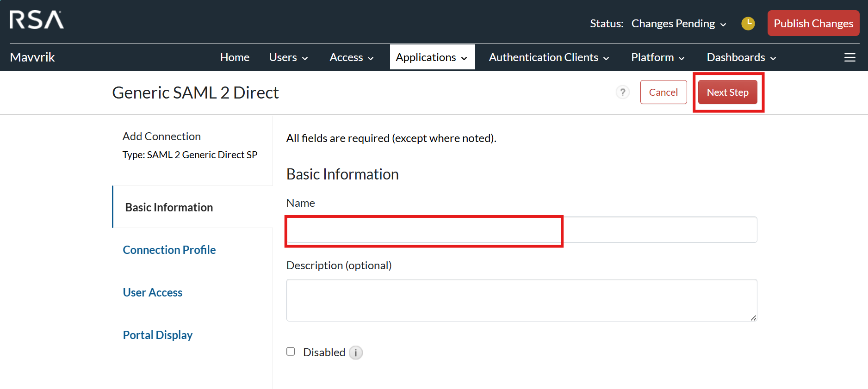Expand the Changes Pending status dropdown
The height and width of the screenshot is (389, 868).
tap(678, 24)
